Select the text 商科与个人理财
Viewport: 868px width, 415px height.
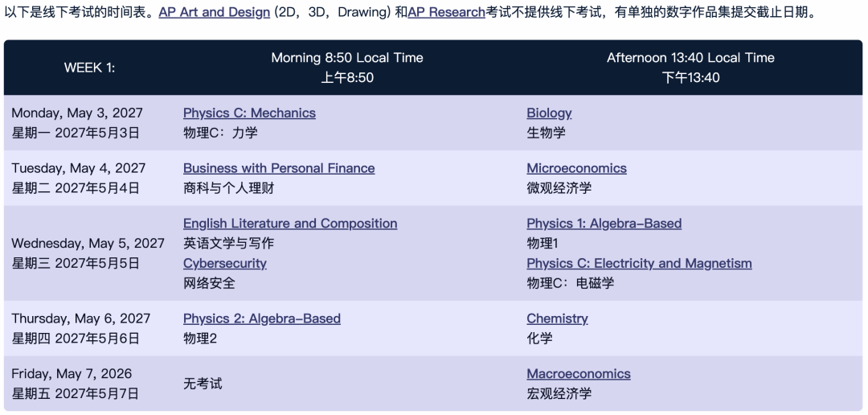[x=228, y=188]
